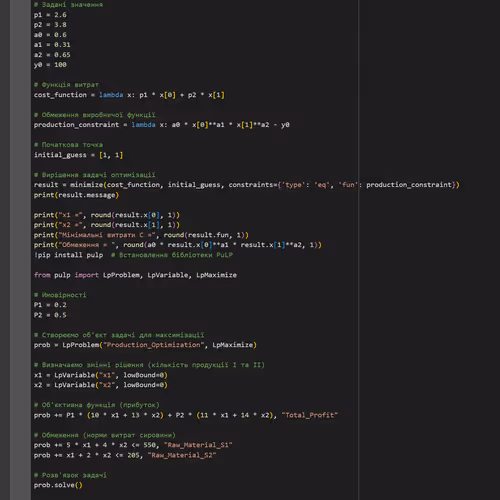Click the cost_function lambda definition line
500x500 pixels.
click(129, 95)
